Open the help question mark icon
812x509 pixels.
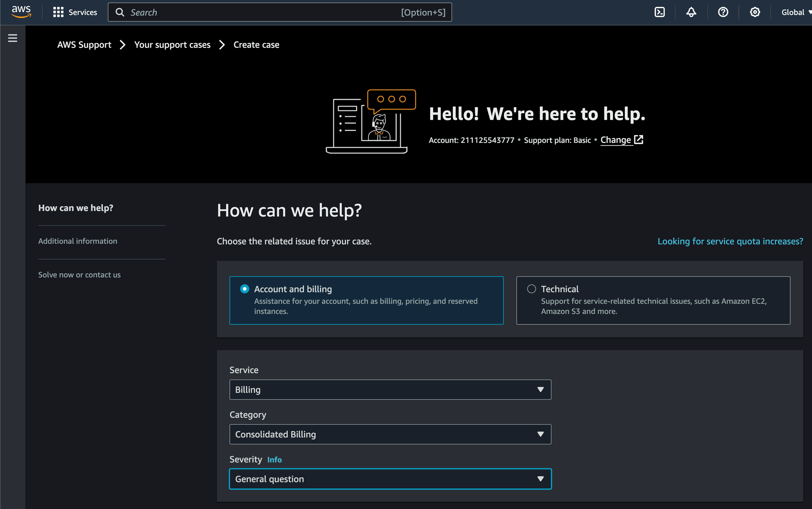click(723, 12)
